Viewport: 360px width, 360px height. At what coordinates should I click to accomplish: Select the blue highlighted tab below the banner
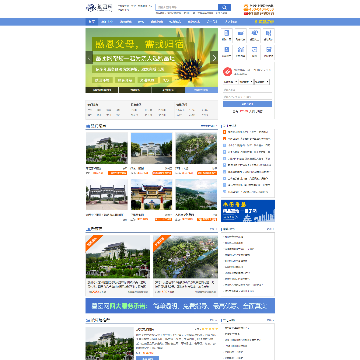201,90
